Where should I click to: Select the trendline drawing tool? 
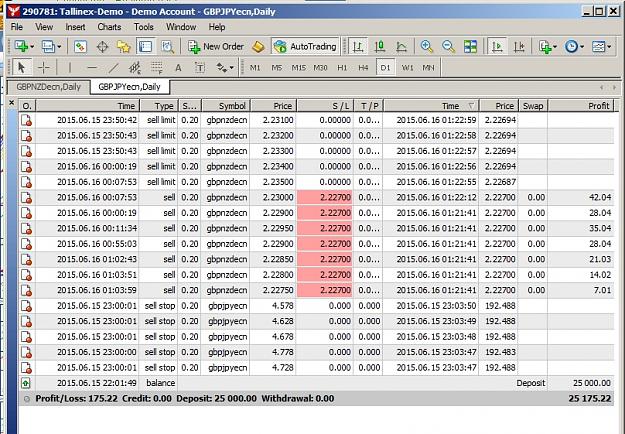point(114,68)
